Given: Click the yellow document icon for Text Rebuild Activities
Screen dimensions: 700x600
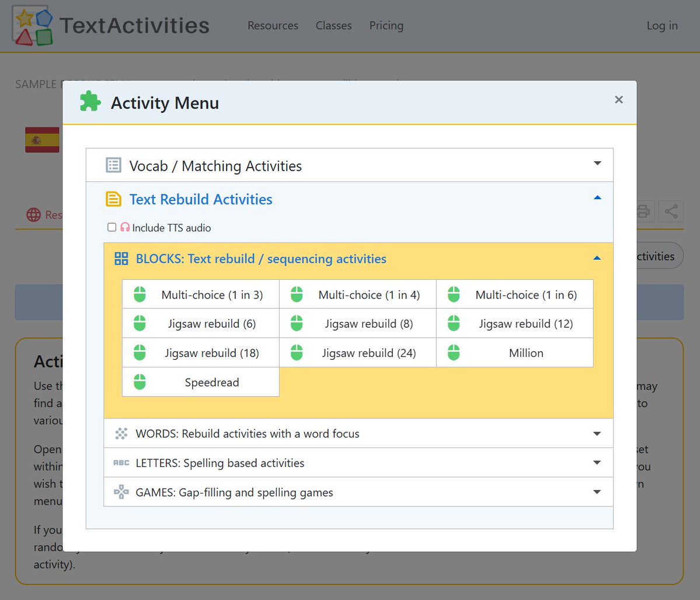Looking at the screenshot, I should [x=113, y=199].
